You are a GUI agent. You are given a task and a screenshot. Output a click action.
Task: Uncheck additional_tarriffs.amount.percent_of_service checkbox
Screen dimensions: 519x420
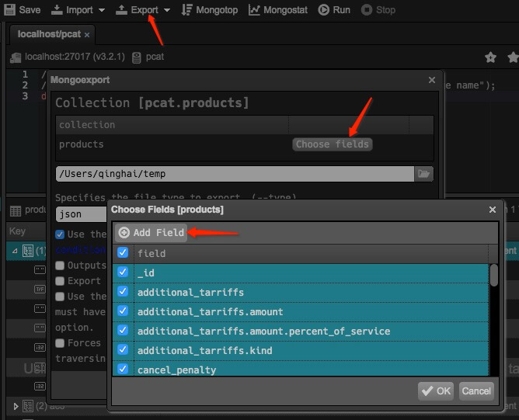click(123, 331)
